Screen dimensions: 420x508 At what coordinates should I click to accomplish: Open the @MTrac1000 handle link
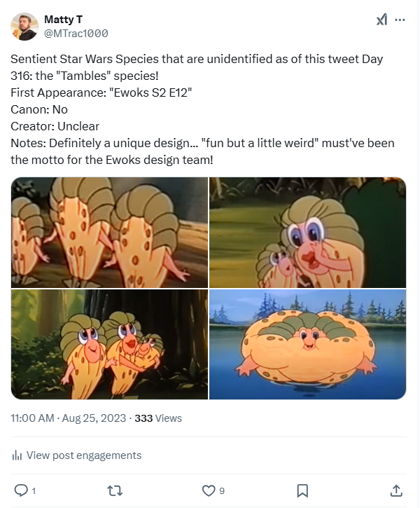click(x=76, y=33)
